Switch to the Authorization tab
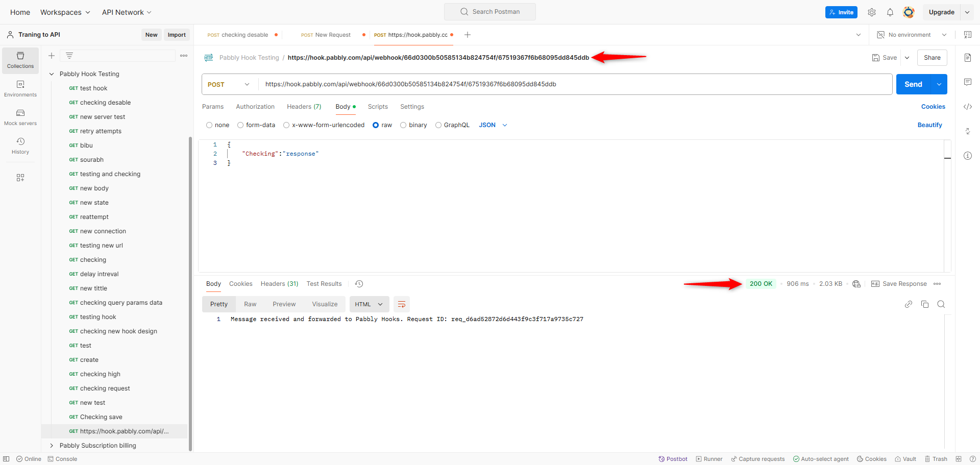This screenshot has height=465, width=980. [255, 107]
